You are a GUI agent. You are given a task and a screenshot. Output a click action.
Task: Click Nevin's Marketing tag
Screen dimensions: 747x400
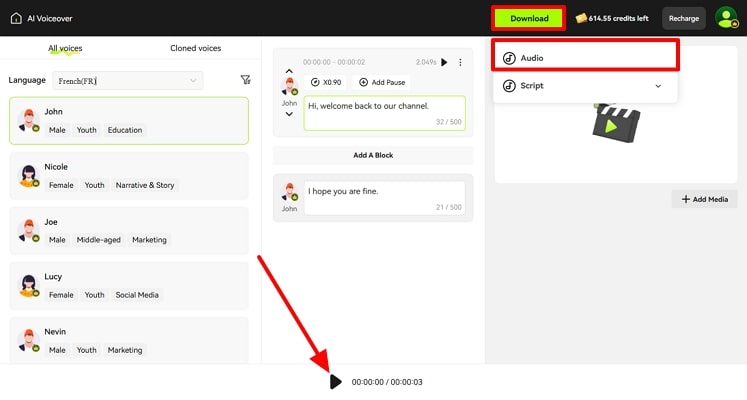[x=125, y=350]
